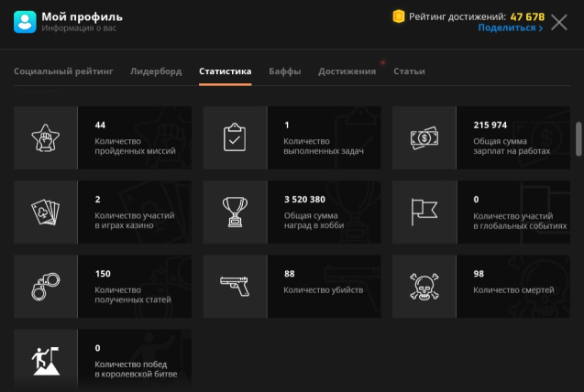584x392 pixels.
Task: Click the dollar bills salary icon
Action: [424, 138]
